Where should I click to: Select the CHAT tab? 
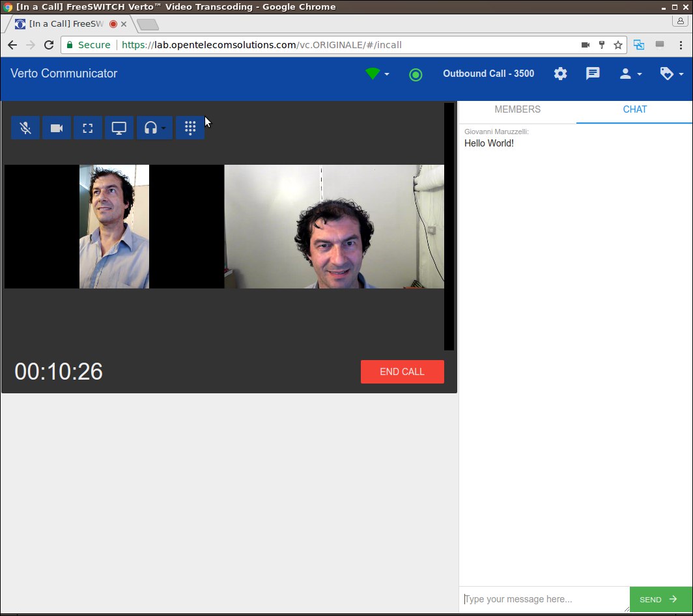coord(634,109)
